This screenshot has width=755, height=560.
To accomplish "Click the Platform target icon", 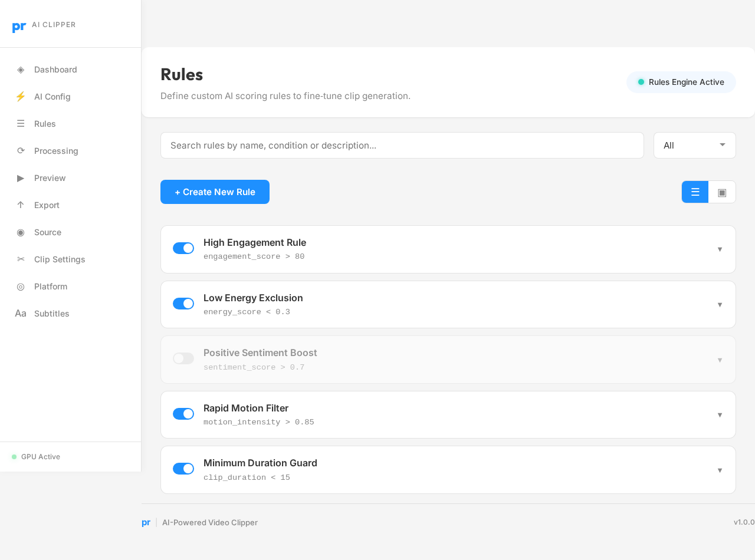I will [x=21, y=286].
